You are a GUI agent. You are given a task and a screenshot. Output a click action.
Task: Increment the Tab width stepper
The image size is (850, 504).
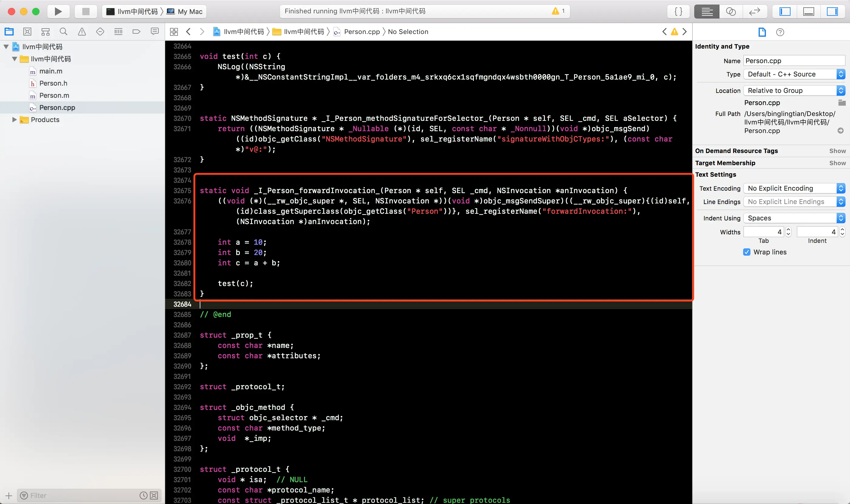(x=788, y=230)
